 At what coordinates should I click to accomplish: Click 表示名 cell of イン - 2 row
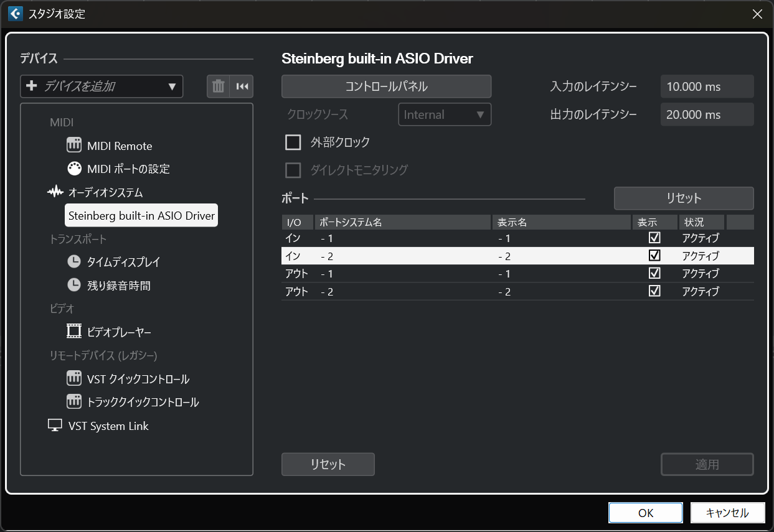pyautogui.click(x=562, y=256)
